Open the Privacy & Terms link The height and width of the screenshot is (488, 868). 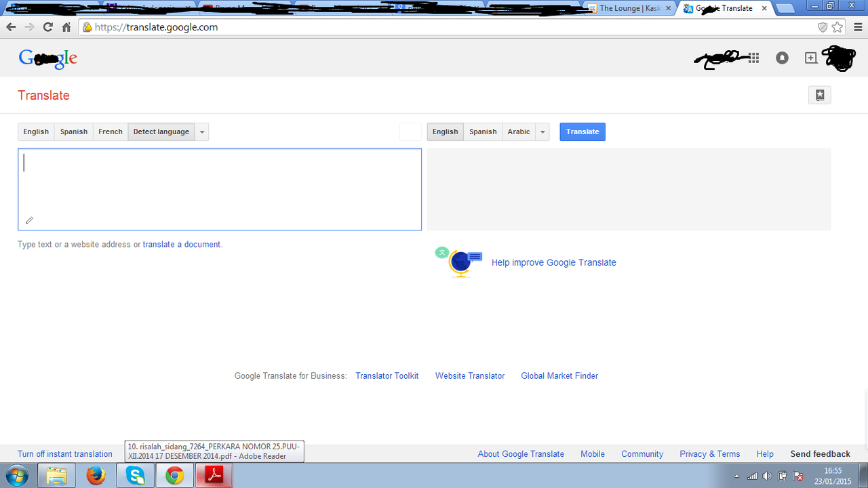click(x=710, y=454)
